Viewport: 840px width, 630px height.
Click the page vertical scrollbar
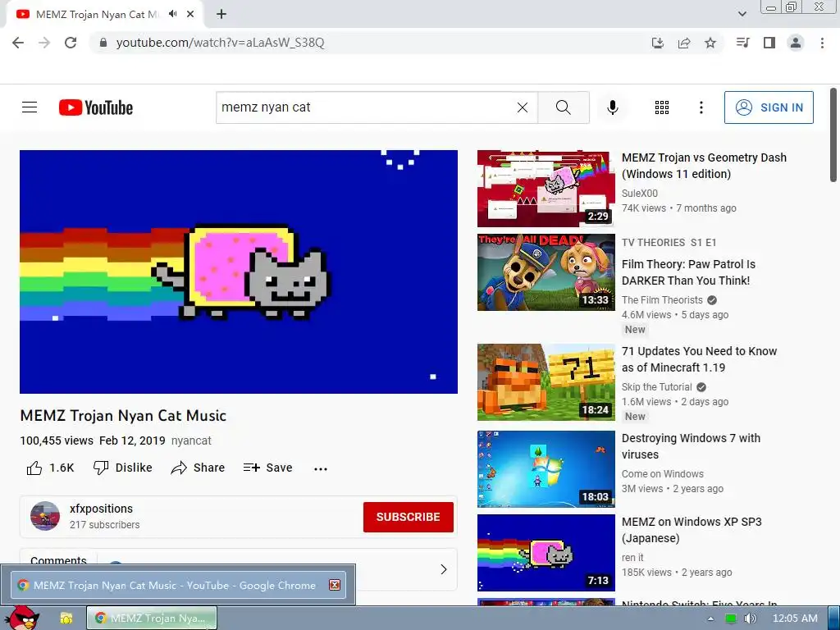[x=833, y=135]
